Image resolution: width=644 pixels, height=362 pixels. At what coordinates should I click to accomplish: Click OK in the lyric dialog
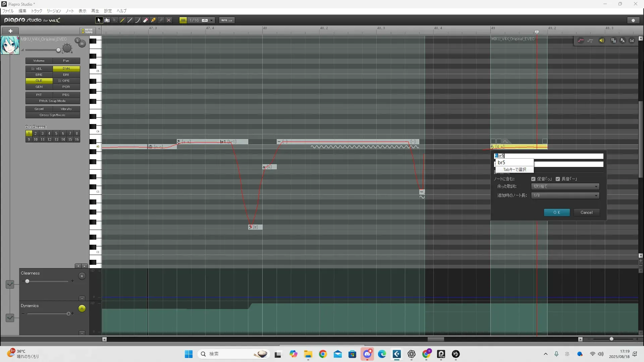(x=557, y=213)
